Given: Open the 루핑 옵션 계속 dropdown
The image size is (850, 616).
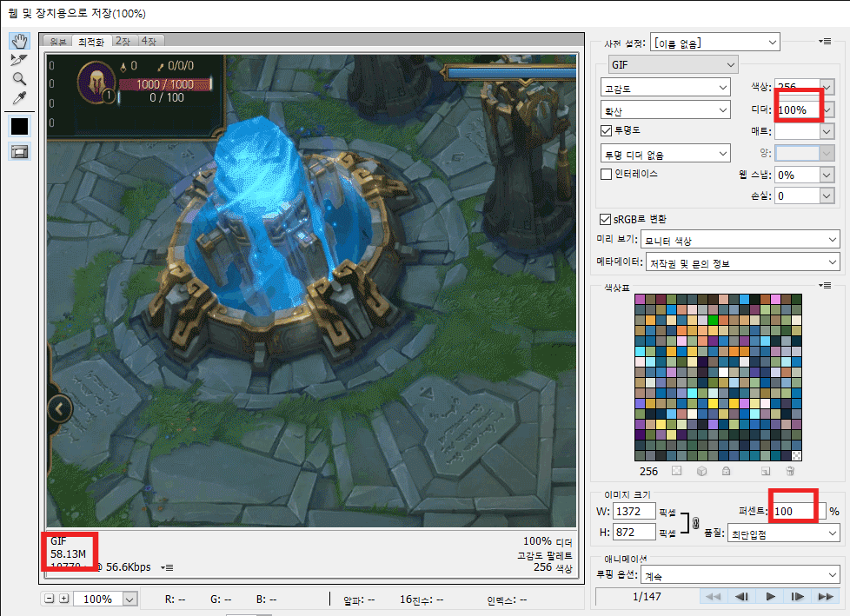Looking at the screenshot, I should [740, 575].
